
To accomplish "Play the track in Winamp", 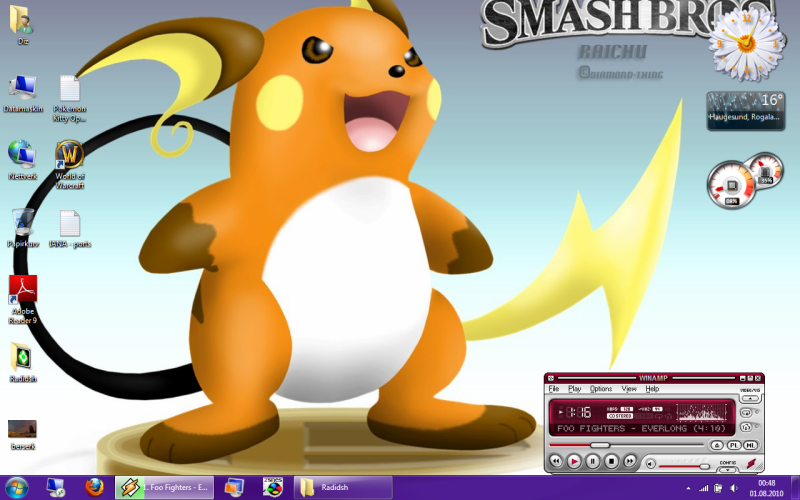I will pos(573,461).
